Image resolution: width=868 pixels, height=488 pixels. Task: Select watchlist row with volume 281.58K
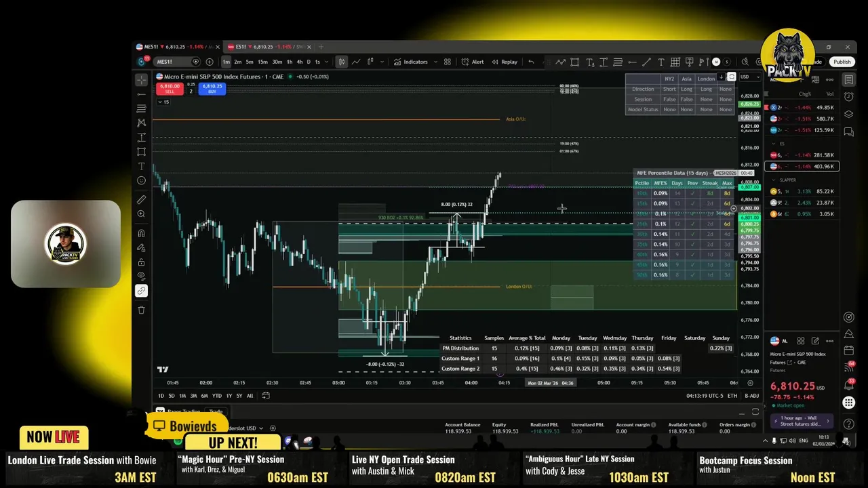(803, 155)
